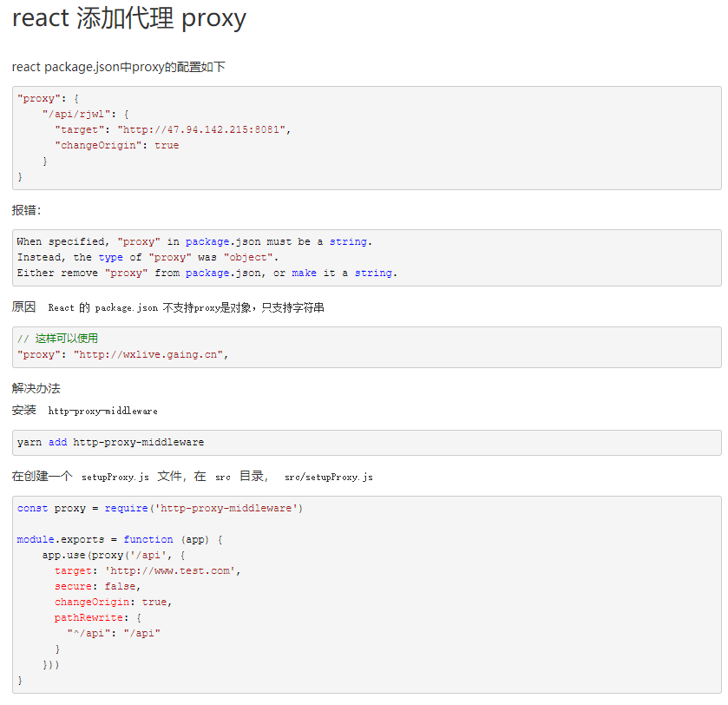Click the target 'http://www.test.com' line

[x=148, y=570]
